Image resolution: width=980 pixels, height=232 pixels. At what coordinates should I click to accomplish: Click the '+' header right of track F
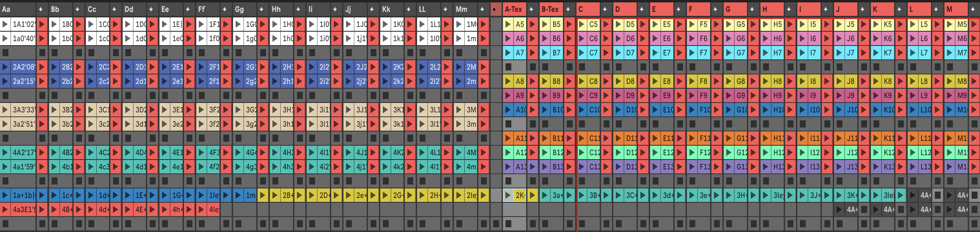tap(716, 9)
